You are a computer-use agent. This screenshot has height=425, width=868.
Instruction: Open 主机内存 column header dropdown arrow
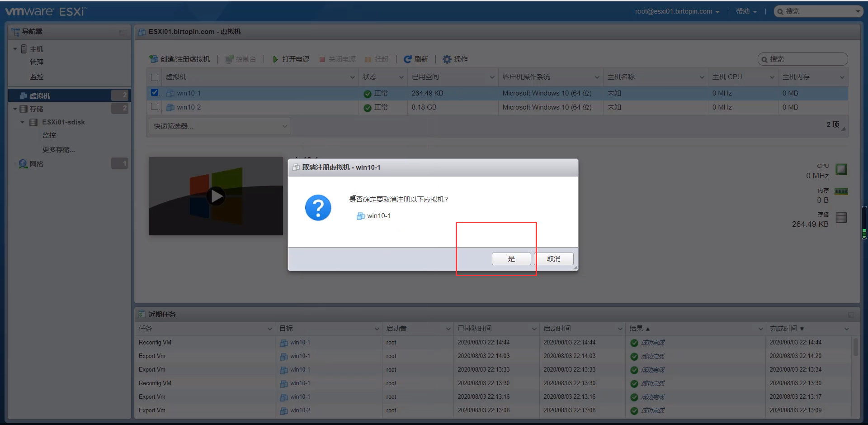(x=842, y=77)
